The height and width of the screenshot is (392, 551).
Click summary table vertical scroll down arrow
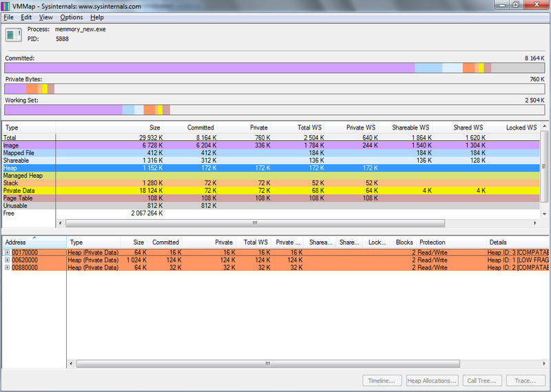pyautogui.click(x=544, y=214)
